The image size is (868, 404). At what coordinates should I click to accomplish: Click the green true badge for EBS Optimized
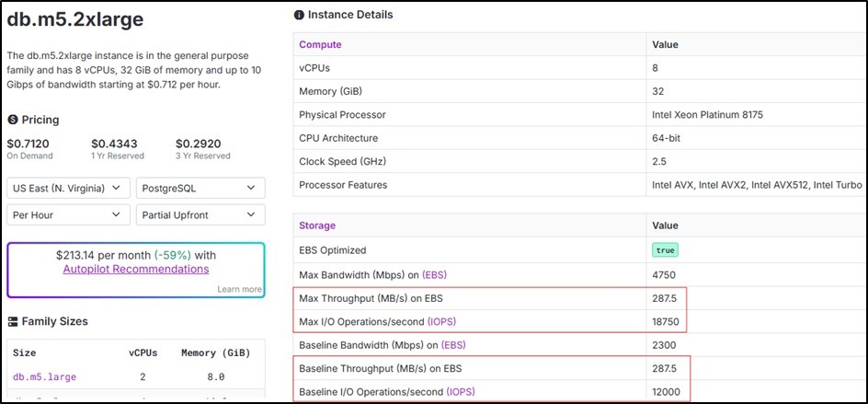point(665,250)
